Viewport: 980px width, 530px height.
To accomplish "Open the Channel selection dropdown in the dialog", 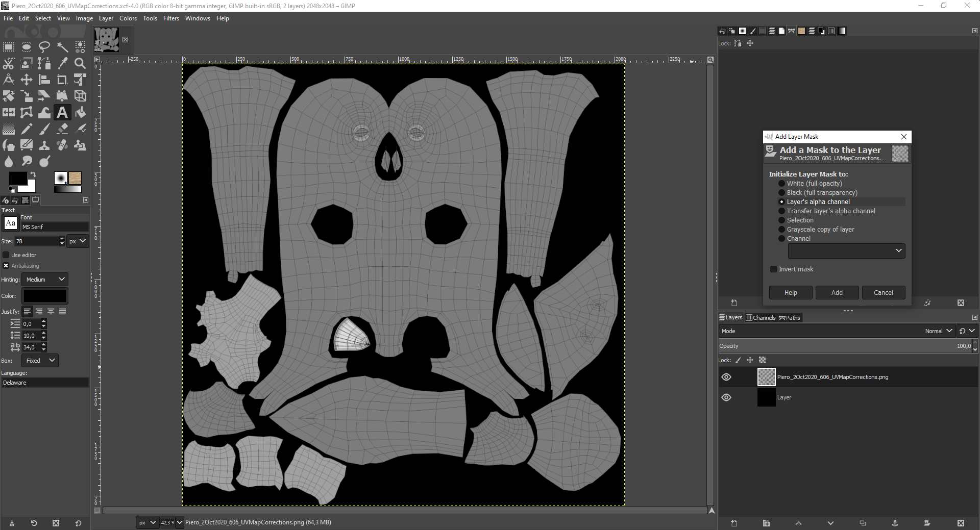I will (x=846, y=250).
